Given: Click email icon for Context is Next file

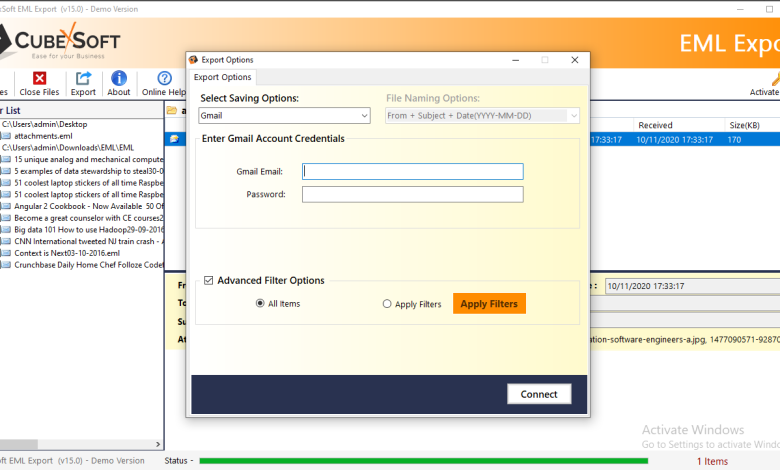Looking at the screenshot, I should click(6, 253).
